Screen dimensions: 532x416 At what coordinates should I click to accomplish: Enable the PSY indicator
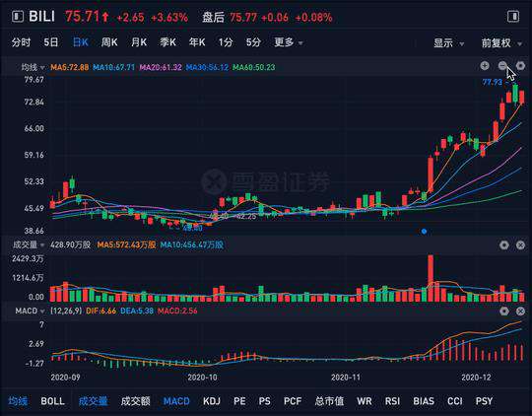point(484,401)
